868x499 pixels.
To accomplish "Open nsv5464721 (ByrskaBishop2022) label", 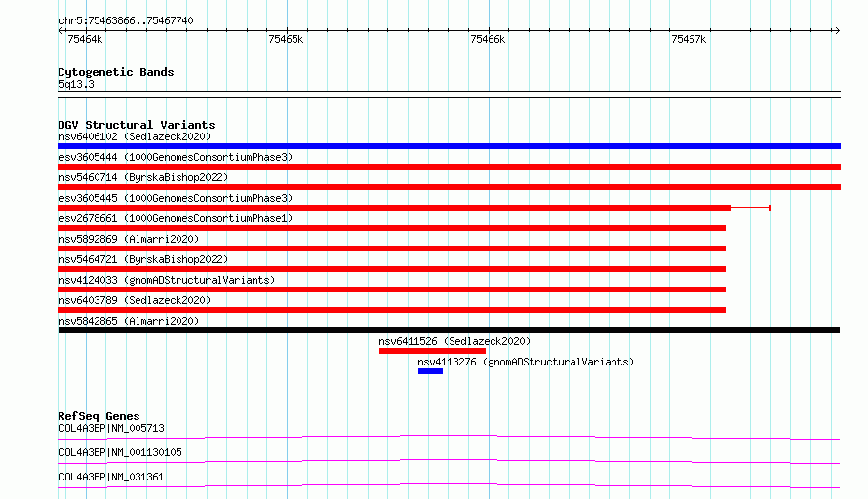I will coord(143,259).
